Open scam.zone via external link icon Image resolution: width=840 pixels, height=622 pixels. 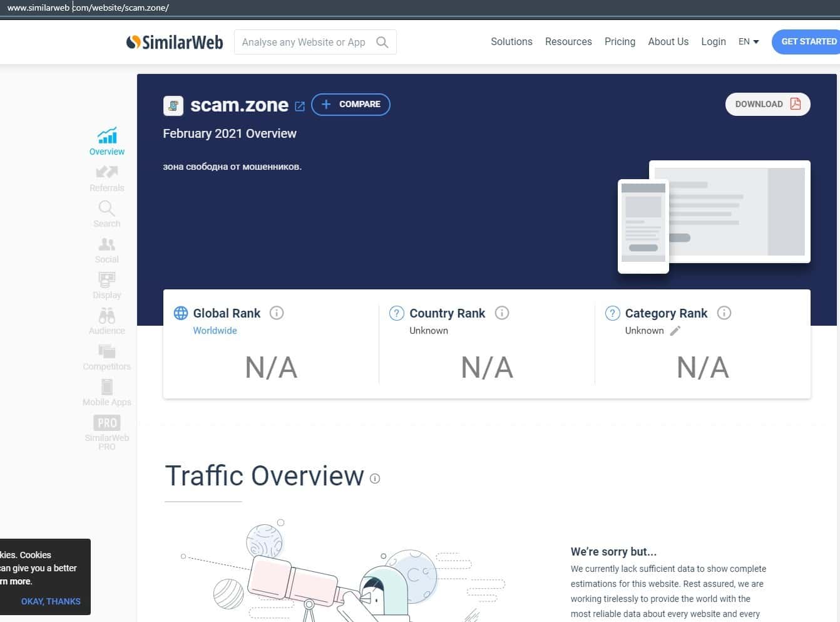click(x=300, y=106)
